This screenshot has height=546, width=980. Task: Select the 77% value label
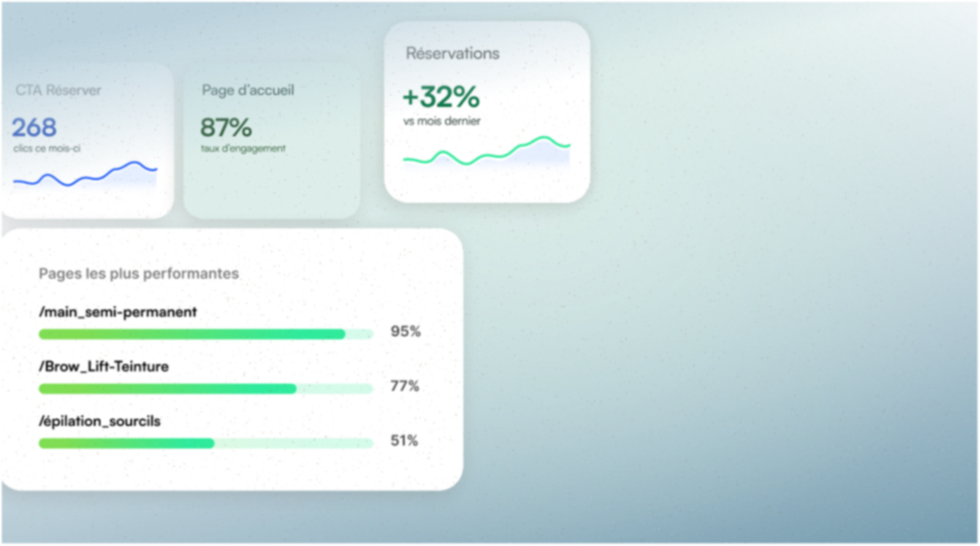405,386
